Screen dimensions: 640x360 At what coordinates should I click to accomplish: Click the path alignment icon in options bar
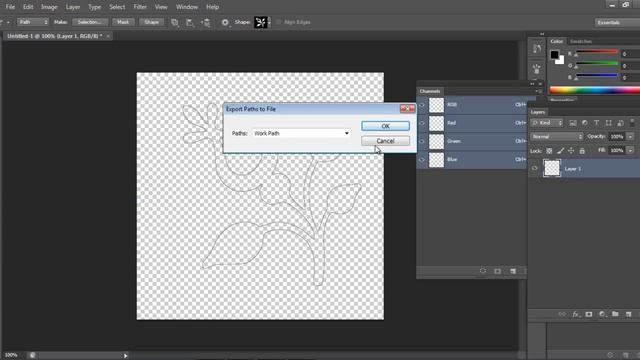[190, 22]
